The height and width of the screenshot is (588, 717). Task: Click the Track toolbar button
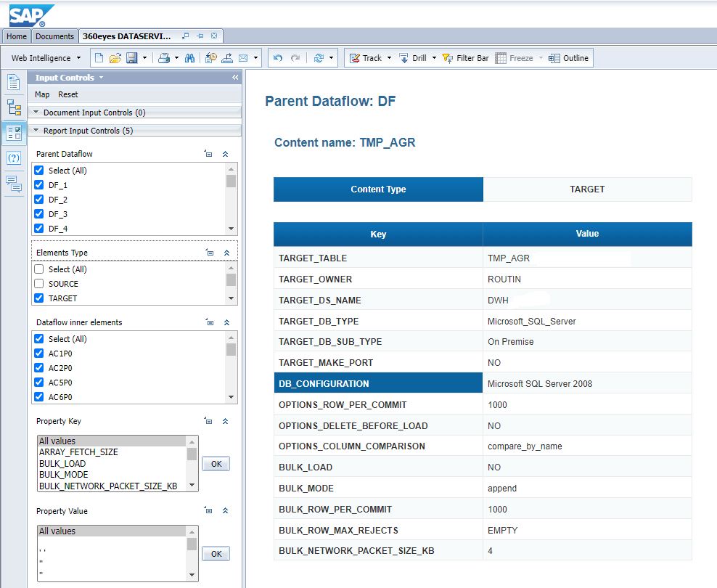pyautogui.click(x=366, y=58)
